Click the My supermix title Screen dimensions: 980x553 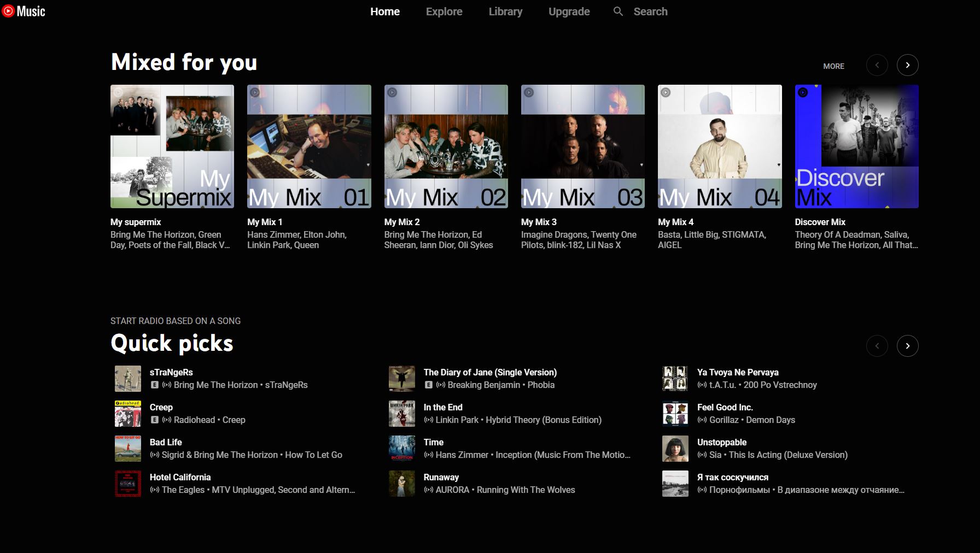point(136,222)
